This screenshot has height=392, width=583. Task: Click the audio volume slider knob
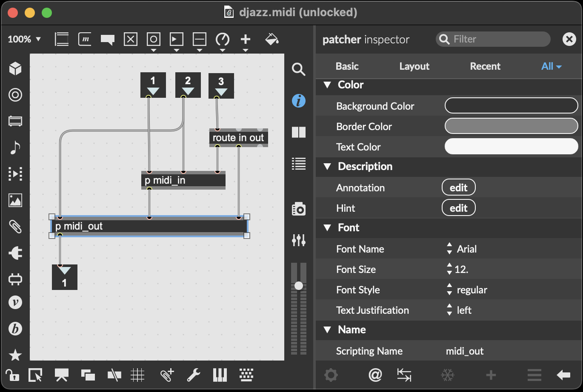coord(299,286)
